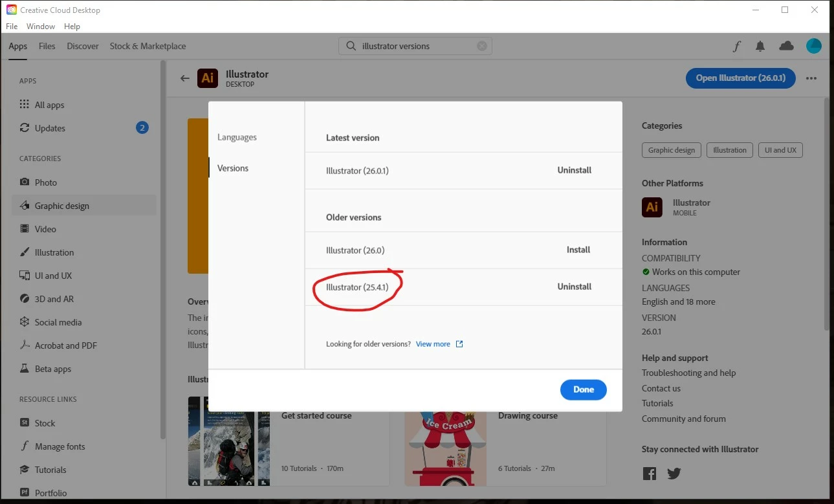This screenshot has height=504, width=834.
Task: Switch to the Apps tab
Action: pos(18,46)
